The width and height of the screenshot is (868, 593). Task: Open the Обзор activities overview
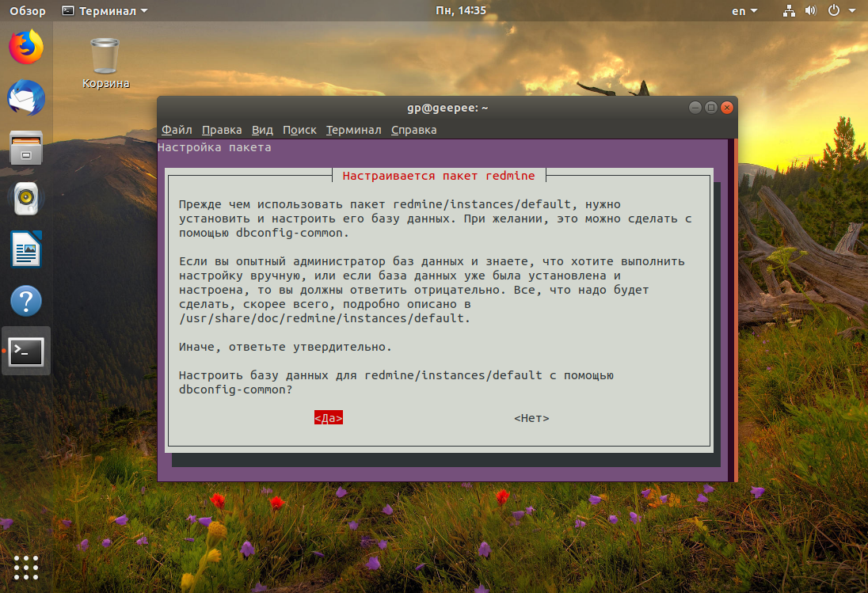click(x=28, y=10)
